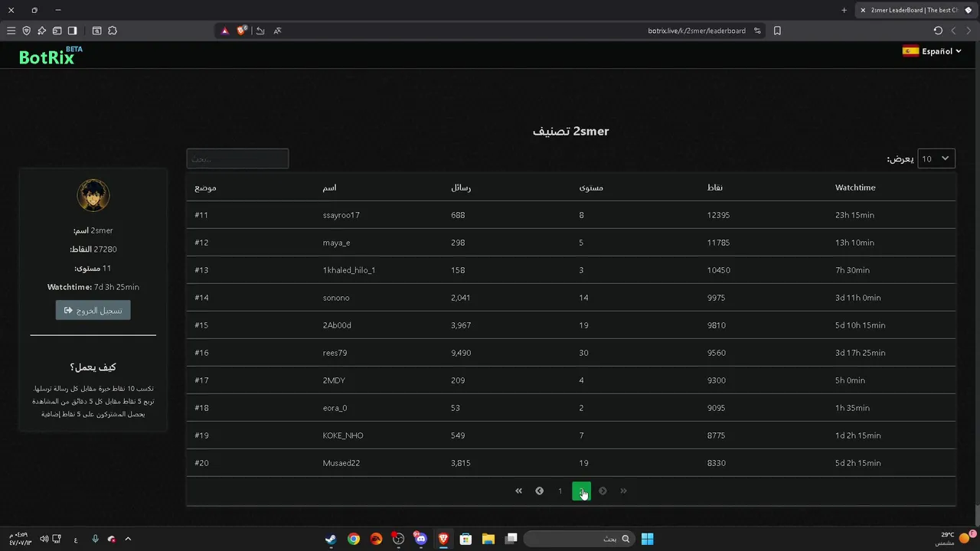The height and width of the screenshot is (551, 980).
Task: Toggle the browser sidebar panel icon
Action: (72, 31)
